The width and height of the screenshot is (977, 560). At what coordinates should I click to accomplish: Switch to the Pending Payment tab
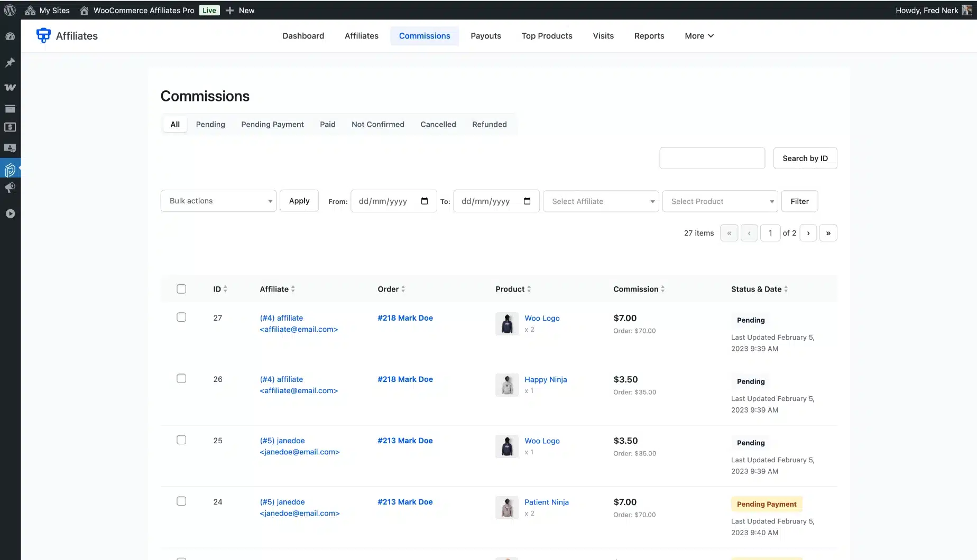[272, 124]
